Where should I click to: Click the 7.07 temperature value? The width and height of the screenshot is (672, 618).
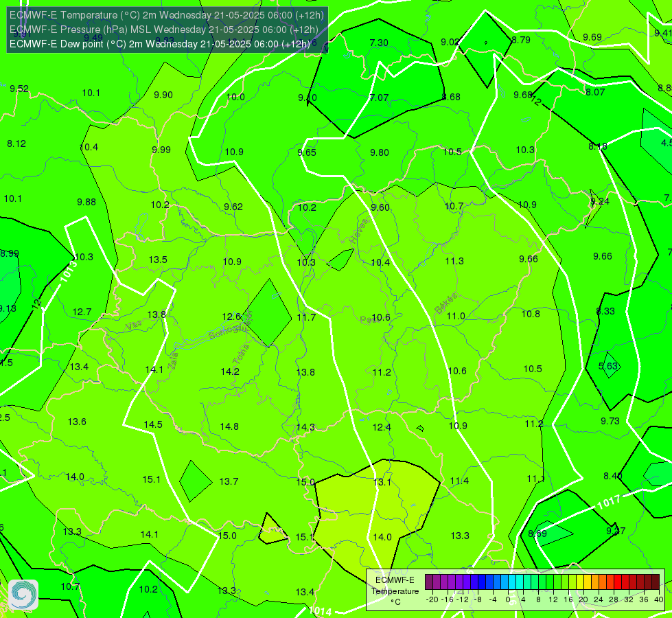click(380, 98)
